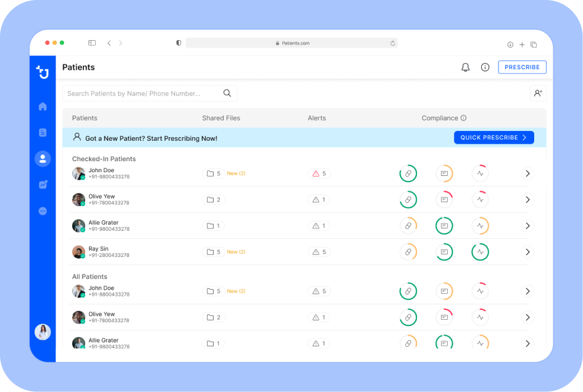Click checked-in John Doe's message compliance ring
Image resolution: width=583 pixels, height=392 pixels.
tap(444, 173)
